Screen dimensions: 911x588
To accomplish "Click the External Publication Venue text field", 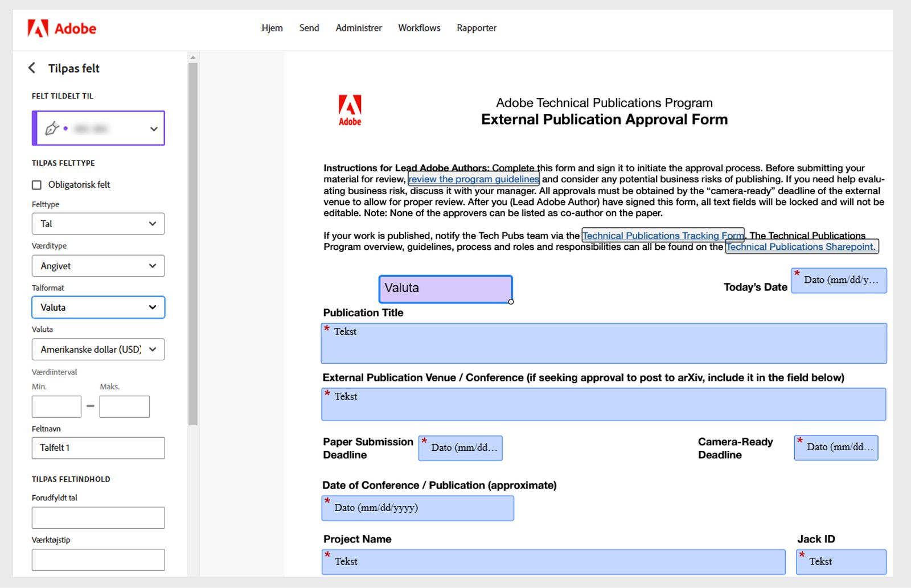I will (x=604, y=405).
